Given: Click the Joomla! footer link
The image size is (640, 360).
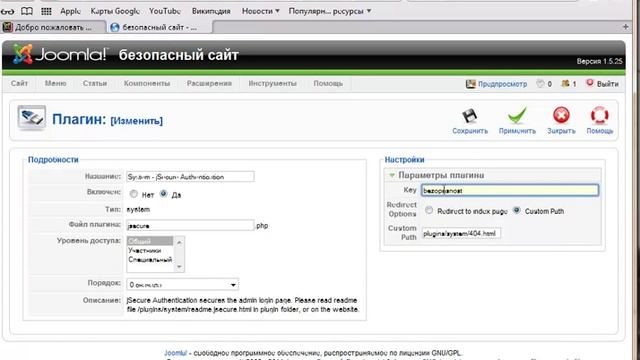Looking at the screenshot, I should coord(176,353).
